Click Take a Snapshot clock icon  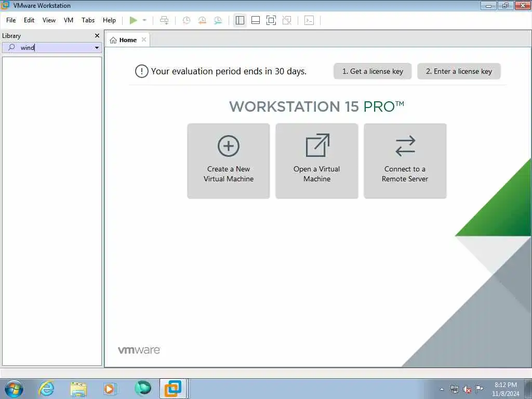[x=187, y=20]
